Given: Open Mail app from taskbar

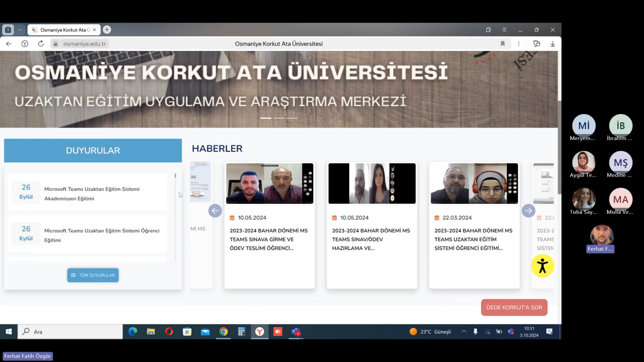Looking at the screenshot, I should [x=205, y=331].
